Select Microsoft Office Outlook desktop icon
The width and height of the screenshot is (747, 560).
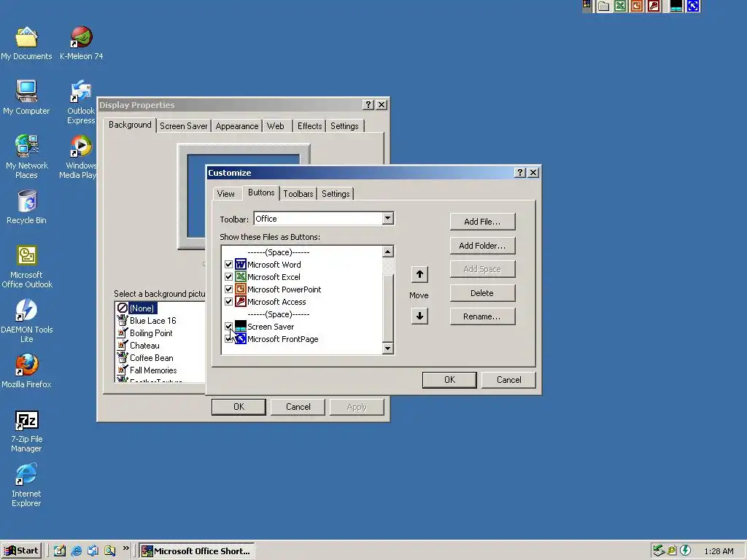tap(27, 267)
